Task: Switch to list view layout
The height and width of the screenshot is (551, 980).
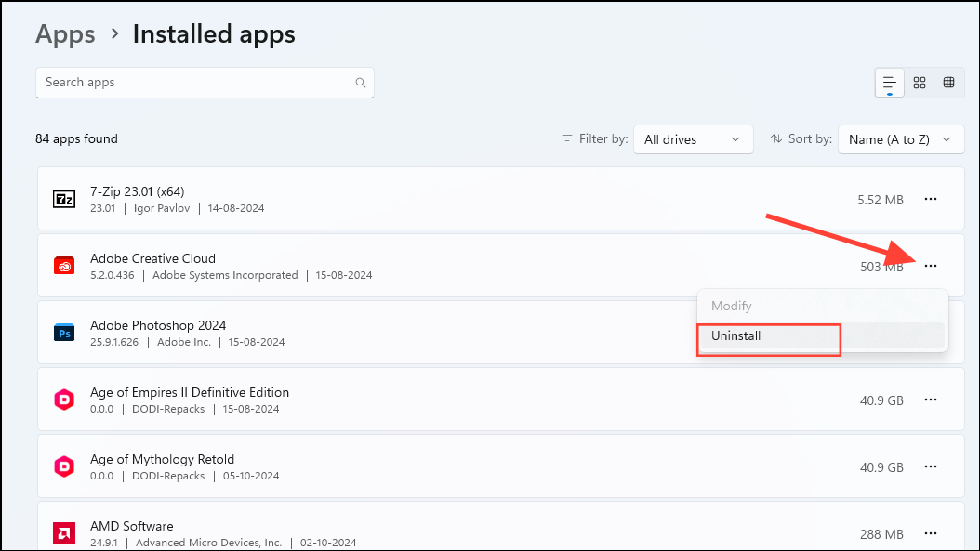Action: [x=890, y=83]
